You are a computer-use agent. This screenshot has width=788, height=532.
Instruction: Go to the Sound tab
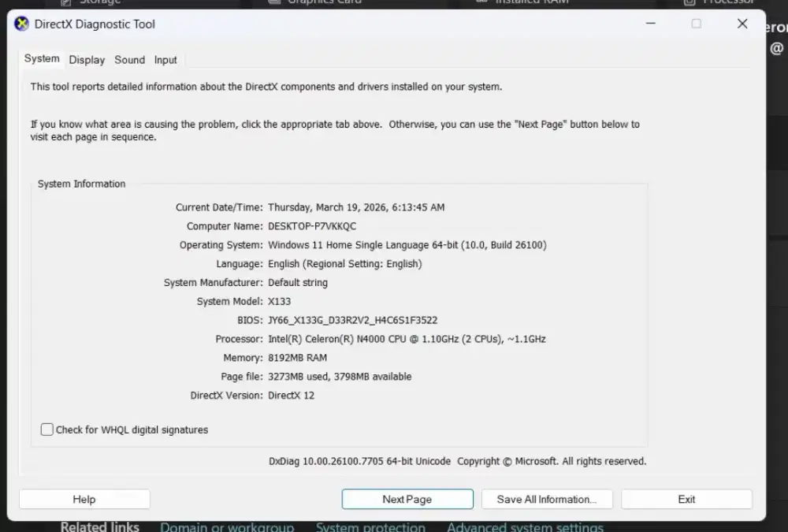click(x=129, y=60)
